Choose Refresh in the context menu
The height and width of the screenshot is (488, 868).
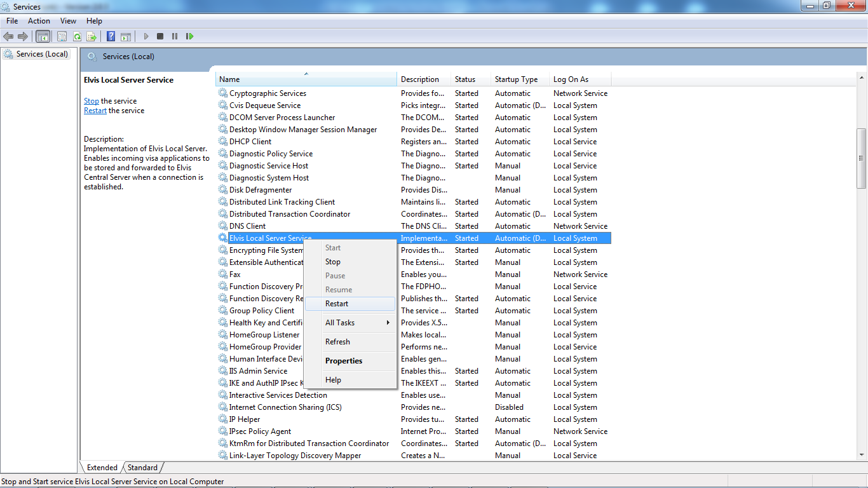click(350, 342)
